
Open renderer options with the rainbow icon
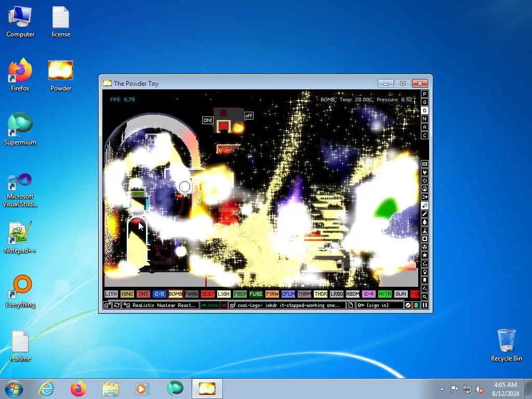coord(416,305)
